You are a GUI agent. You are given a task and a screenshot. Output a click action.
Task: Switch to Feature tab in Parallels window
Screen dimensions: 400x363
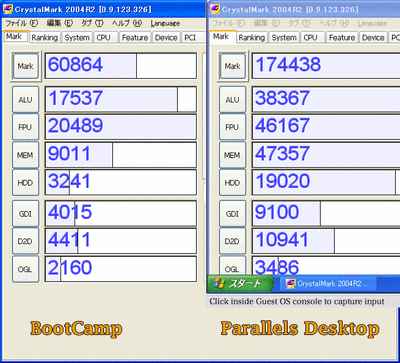click(x=342, y=38)
